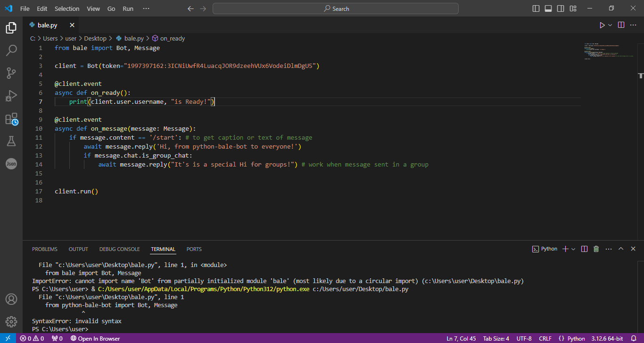This screenshot has width=644, height=343.
Task: Switch to the PROBLEMS panel tab
Action: coord(45,249)
